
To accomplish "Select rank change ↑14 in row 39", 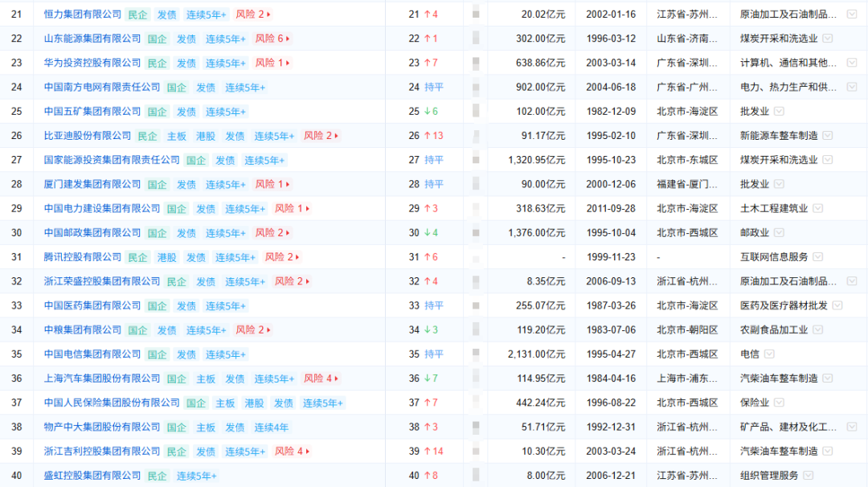I will [x=434, y=452].
